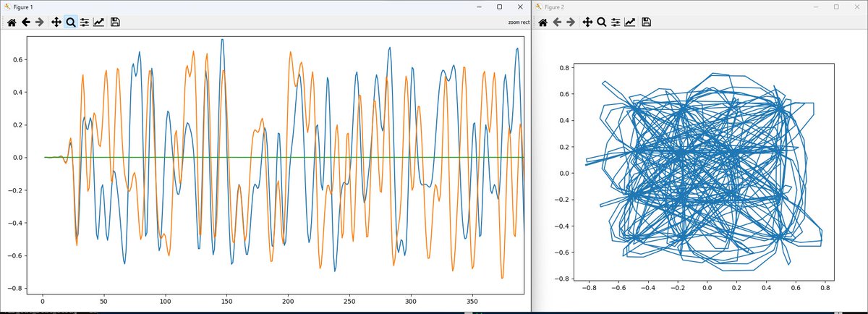
Task: Save Figure 2 with the disk icon
Action: tap(647, 22)
